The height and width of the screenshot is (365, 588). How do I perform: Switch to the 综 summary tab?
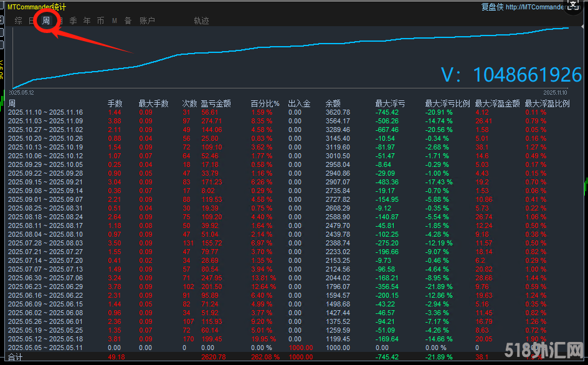click(x=19, y=21)
